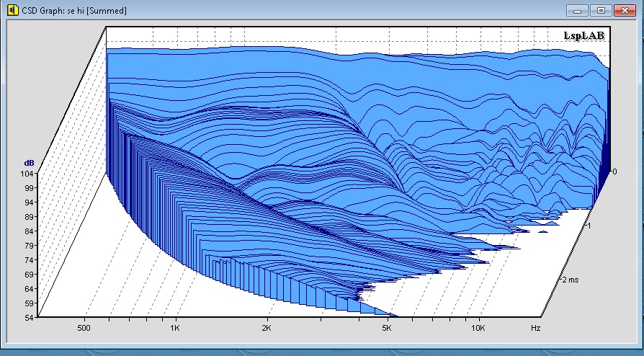Image resolution: width=644 pixels, height=356 pixels.
Task: Click the 104 dB axis value
Action: point(26,174)
